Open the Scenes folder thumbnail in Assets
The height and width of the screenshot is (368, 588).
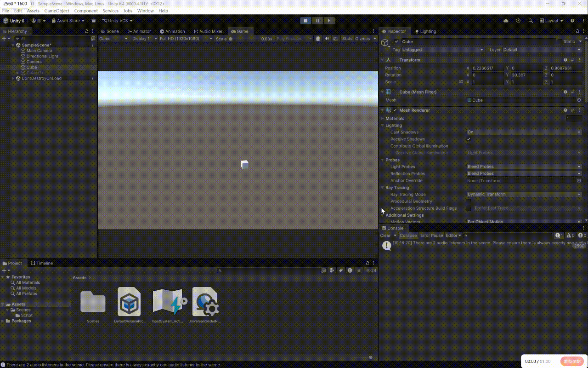tap(93, 302)
